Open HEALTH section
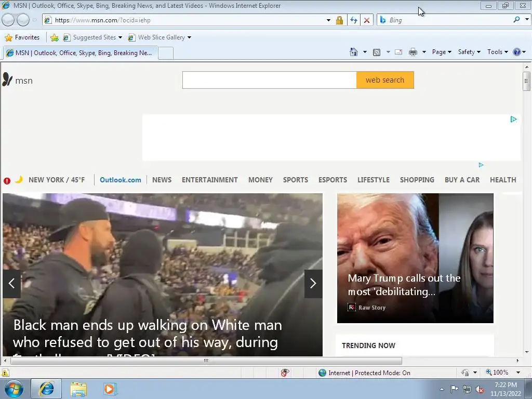Viewport: 532px width, 399px height. click(503, 180)
